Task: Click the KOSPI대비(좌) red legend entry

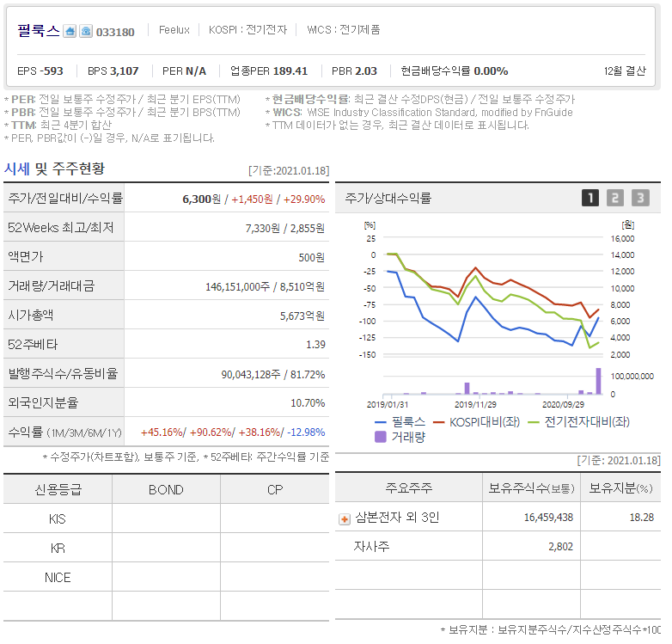Action: 476,422
